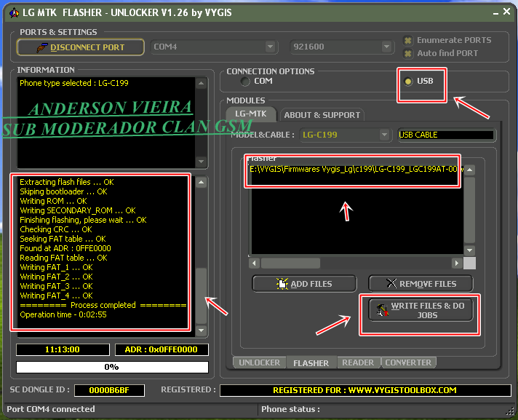Click the 'Phone status :' status text
Image resolution: width=518 pixels, height=420 pixels.
[x=290, y=409]
